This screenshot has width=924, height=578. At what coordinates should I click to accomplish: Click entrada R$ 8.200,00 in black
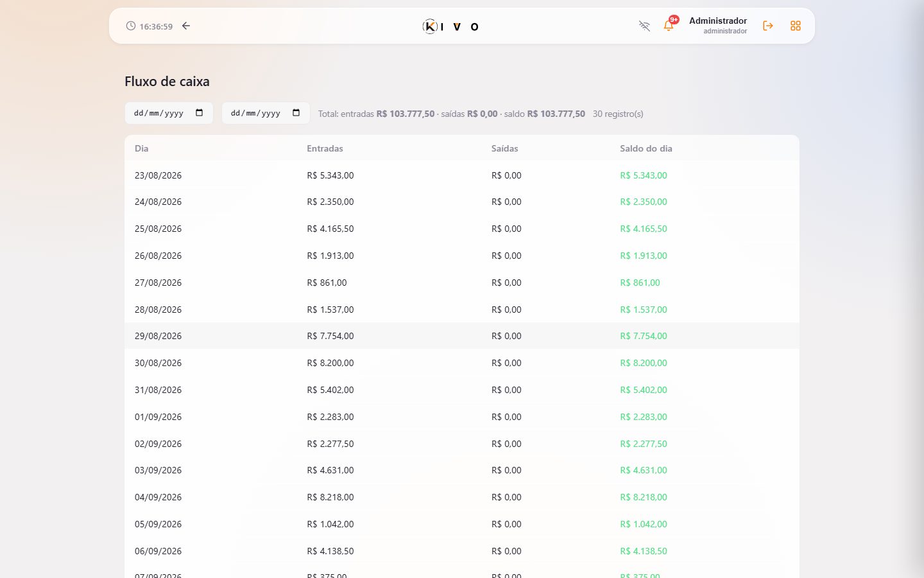(x=330, y=363)
